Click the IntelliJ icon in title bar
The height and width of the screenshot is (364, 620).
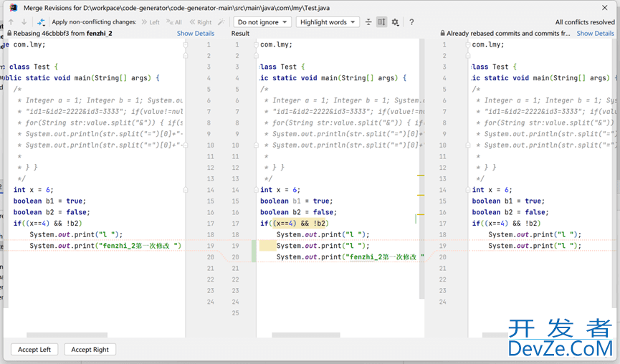(x=14, y=7)
